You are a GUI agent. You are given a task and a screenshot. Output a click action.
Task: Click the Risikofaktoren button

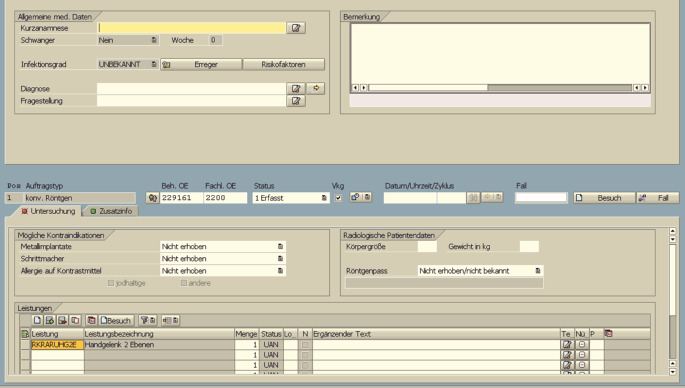[284, 64]
